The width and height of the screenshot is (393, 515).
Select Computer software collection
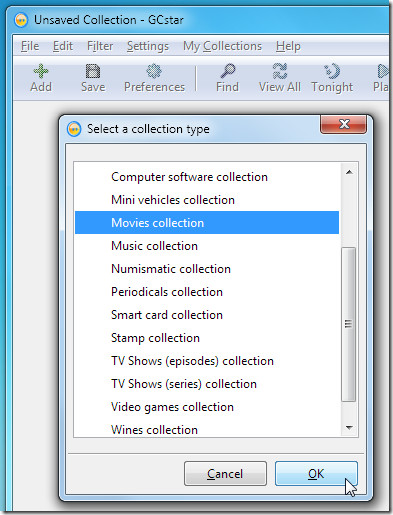(207, 177)
